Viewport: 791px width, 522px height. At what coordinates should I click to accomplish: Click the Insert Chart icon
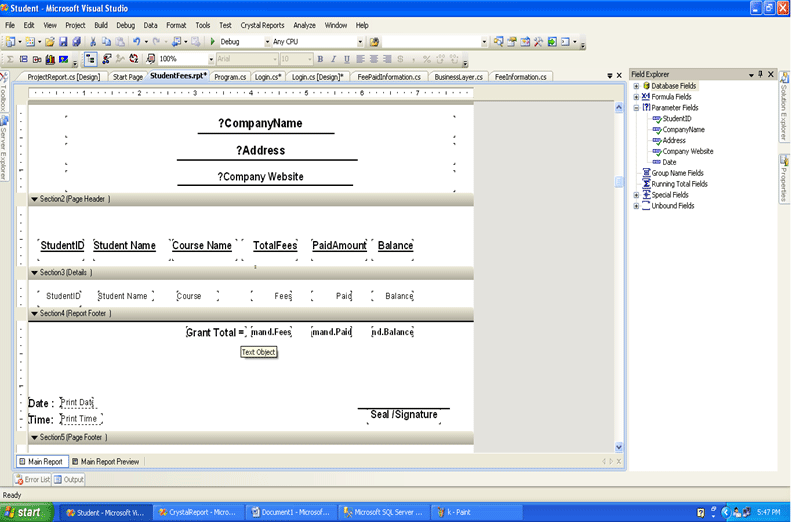(50, 60)
